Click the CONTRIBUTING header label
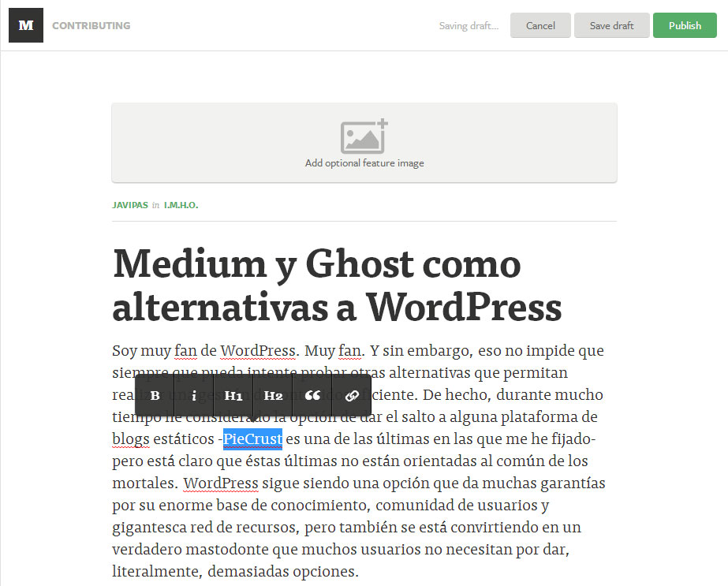The width and height of the screenshot is (728, 586). tap(91, 25)
